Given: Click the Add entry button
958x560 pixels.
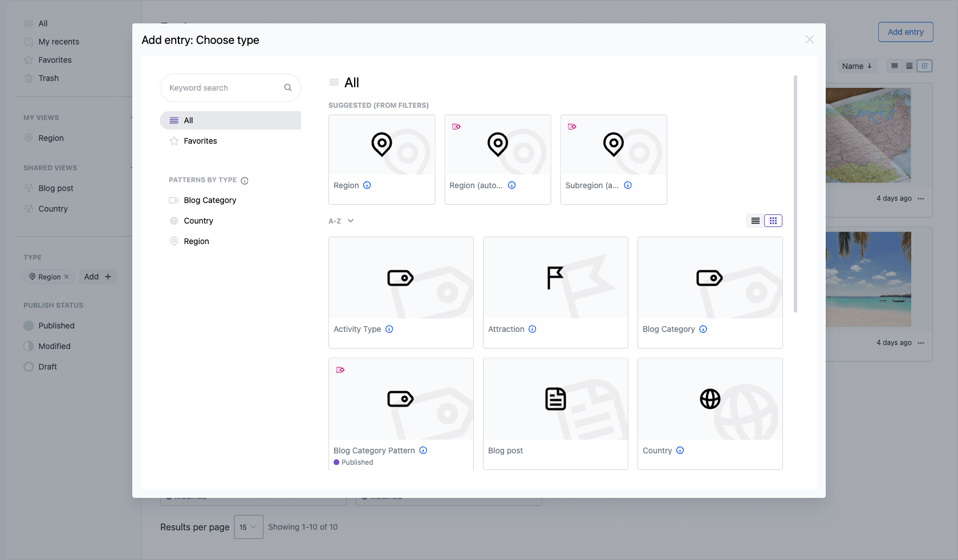Looking at the screenshot, I should pyautogui.click(x=906, y=32).
